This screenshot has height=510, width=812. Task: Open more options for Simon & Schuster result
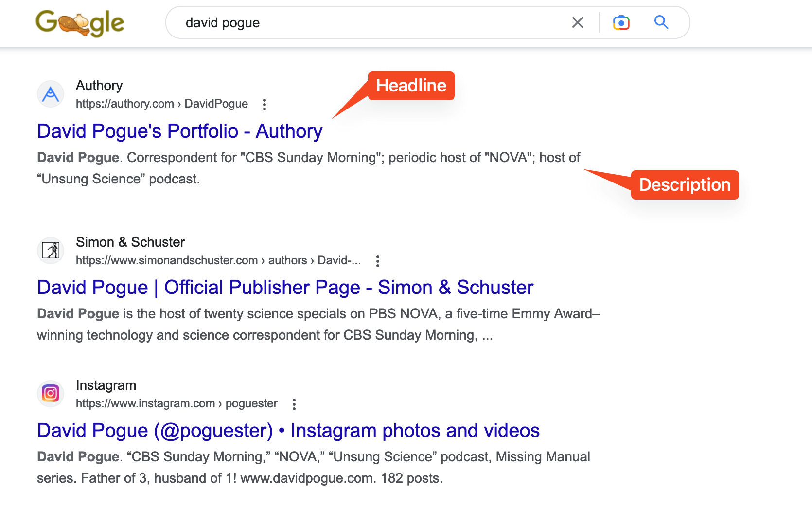377,261
